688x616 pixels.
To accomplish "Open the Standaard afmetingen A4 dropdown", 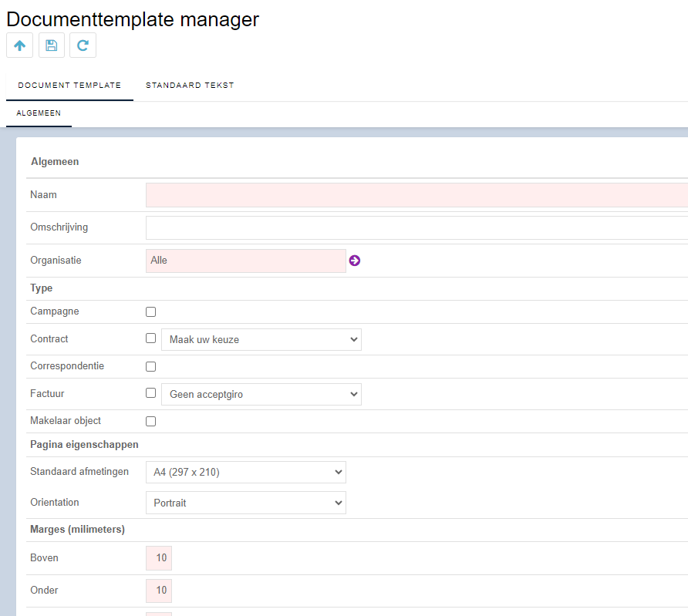I will coord(246,472).
